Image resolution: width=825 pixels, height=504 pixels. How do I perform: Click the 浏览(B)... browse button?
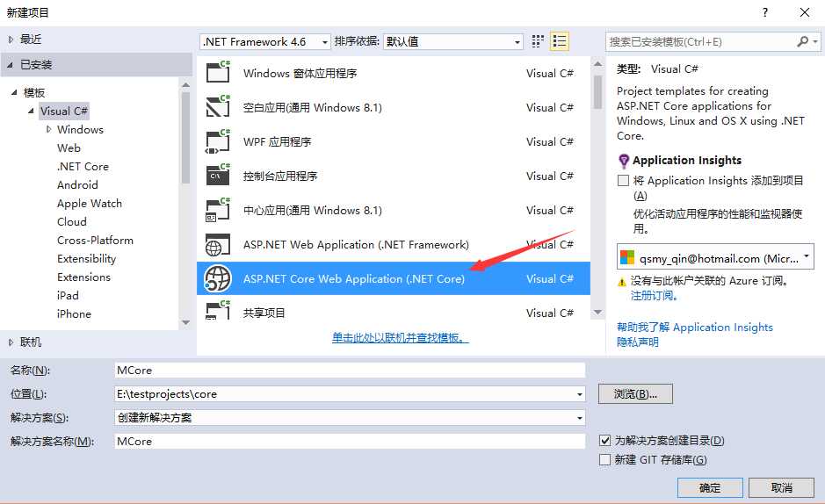(635, 394)
